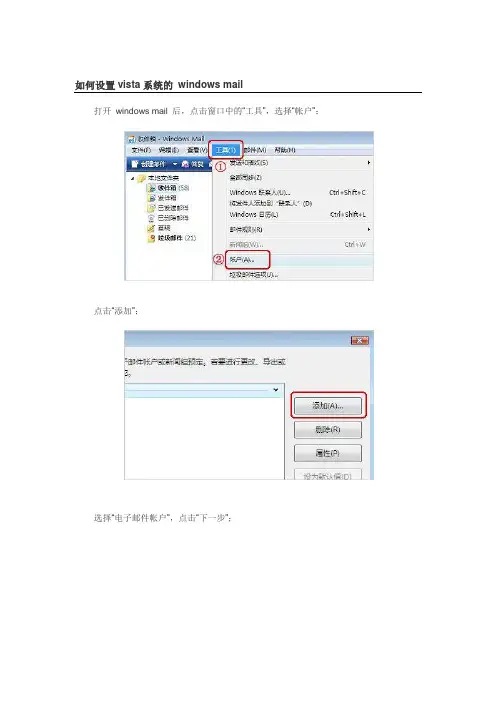Screen dimensions: 496x702
Task: Open the Sent Items (已发送邮件) folder icon
Action: pyautogui.click(x=152, y=208)
